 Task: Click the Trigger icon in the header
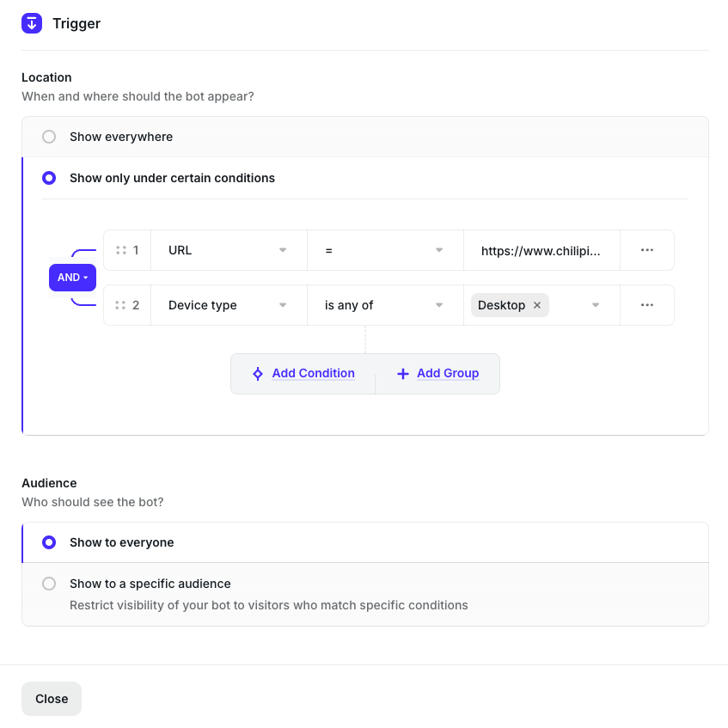point(32,23)
